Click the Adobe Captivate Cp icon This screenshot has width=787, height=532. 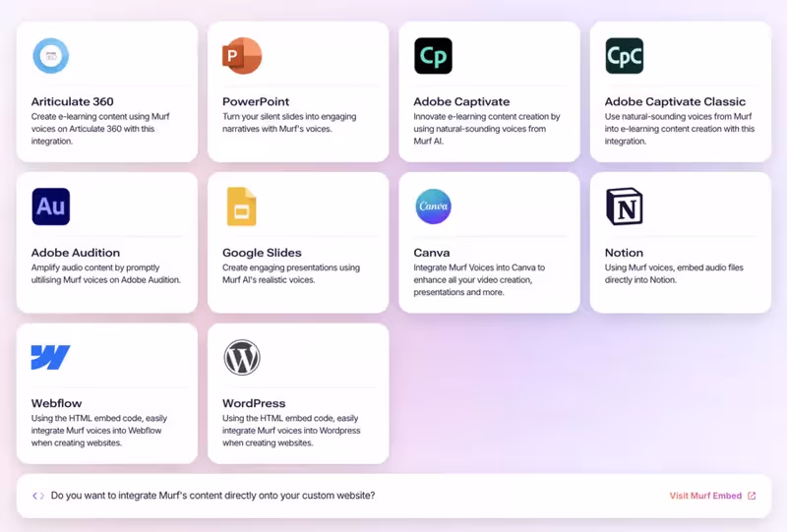click(433, 56)
